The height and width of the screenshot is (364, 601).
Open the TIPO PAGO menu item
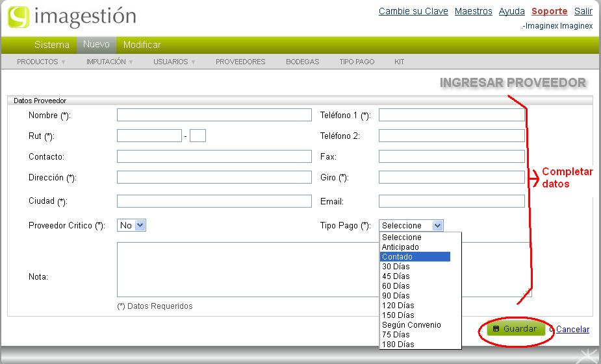[x=357, y=62]
